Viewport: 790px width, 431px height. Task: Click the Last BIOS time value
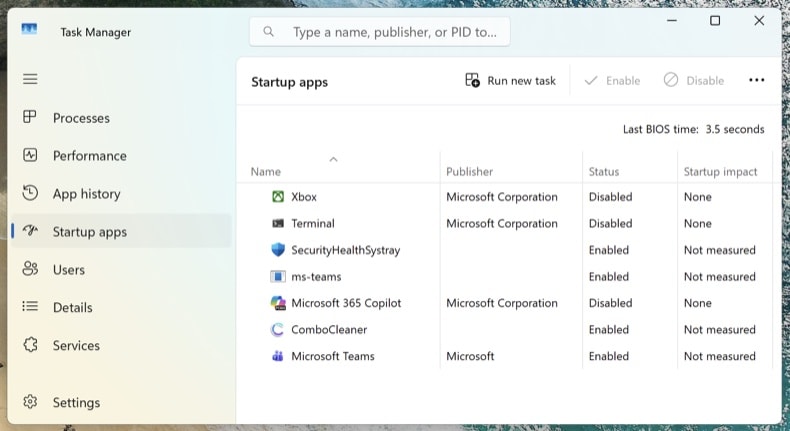pyautogui.click(x=735, y=129)
